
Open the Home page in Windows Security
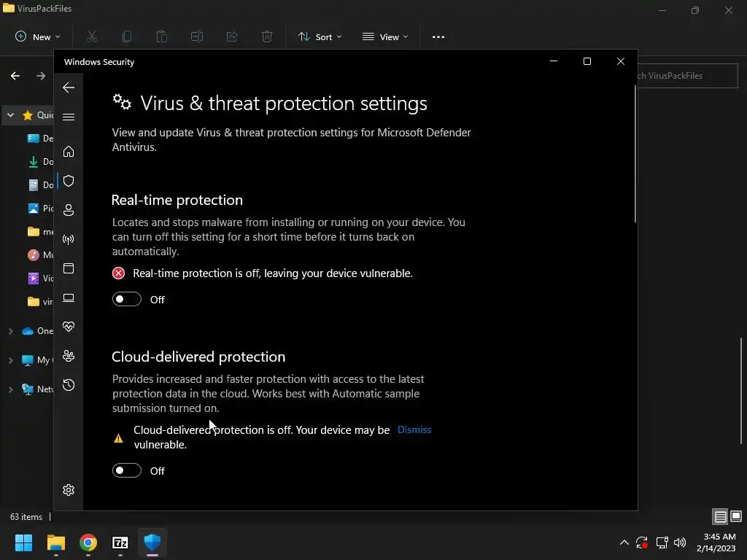pyautogui.click(x=69, y=152)
